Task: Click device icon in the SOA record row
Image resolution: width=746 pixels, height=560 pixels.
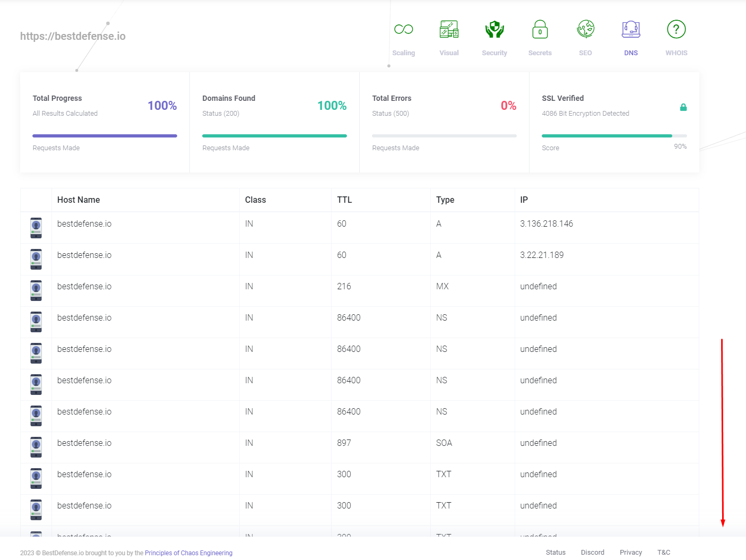Action: (36, 447)
